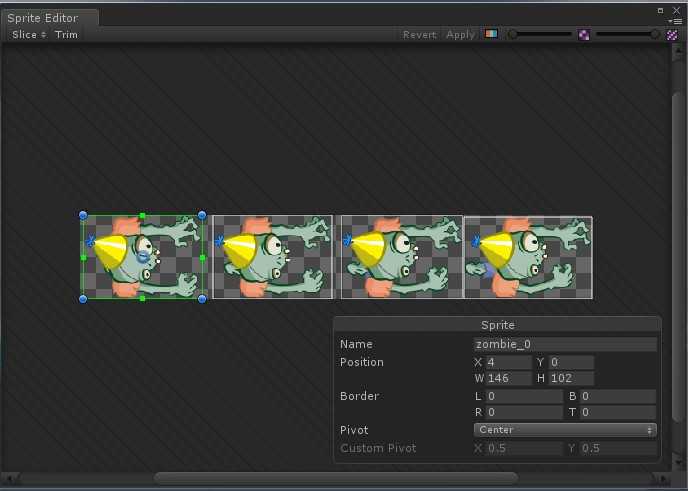
Task: Click the top-right blue corner handle
Action: point(202,215)
